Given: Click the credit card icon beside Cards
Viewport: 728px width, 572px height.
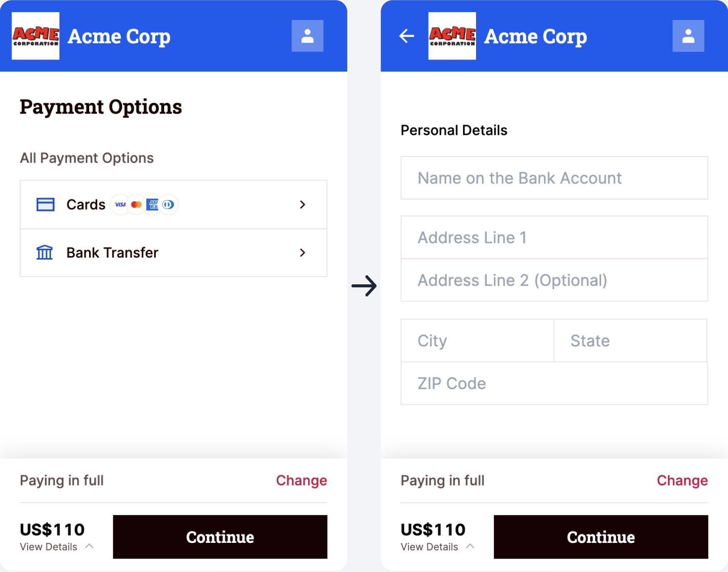Looking at the screenshot, I should point(45,204).
